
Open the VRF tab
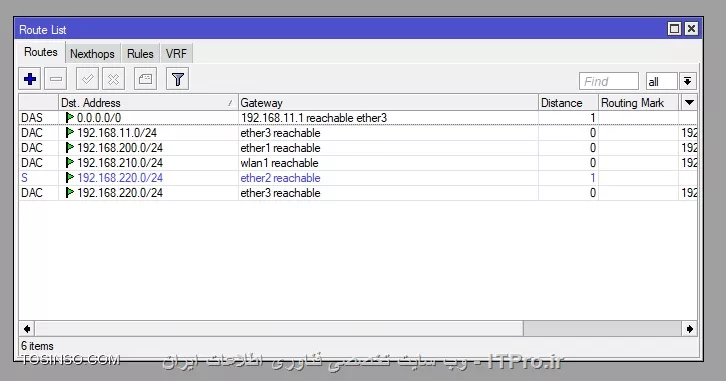[176, 54]
